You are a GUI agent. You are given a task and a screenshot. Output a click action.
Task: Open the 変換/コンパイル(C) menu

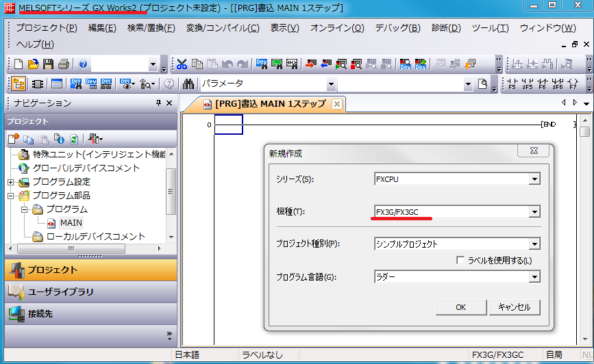pos(223,28)
